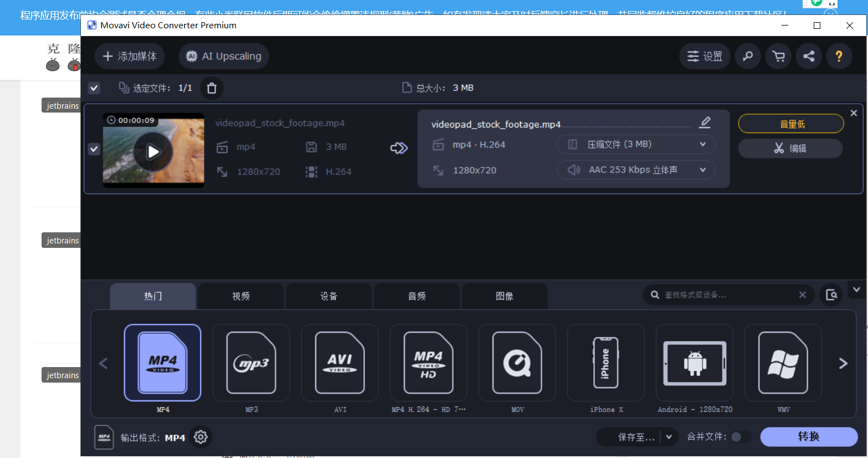This screenshot has width=868, height=458.
Task: Play the video thumbnail preview
Action: click(x=153, y=151)
